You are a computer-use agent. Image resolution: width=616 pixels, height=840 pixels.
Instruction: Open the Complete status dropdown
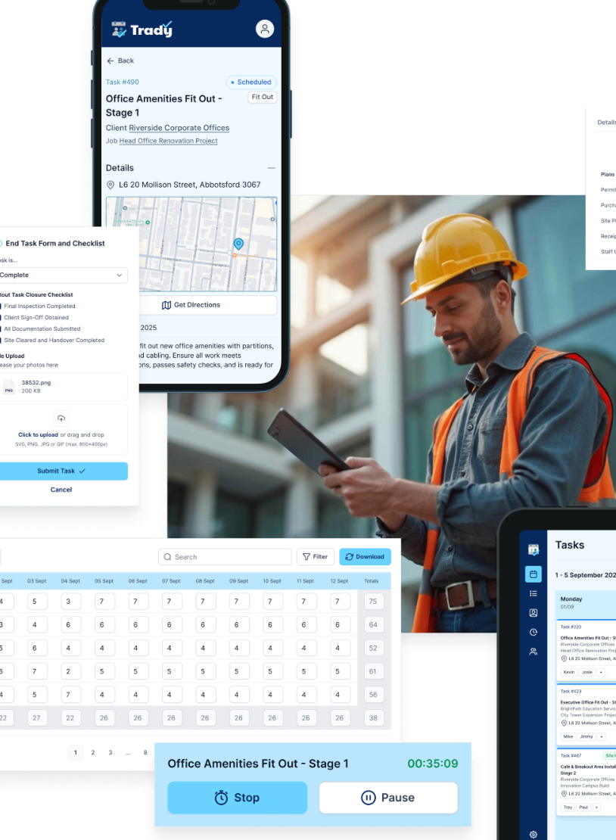(64, 275)
